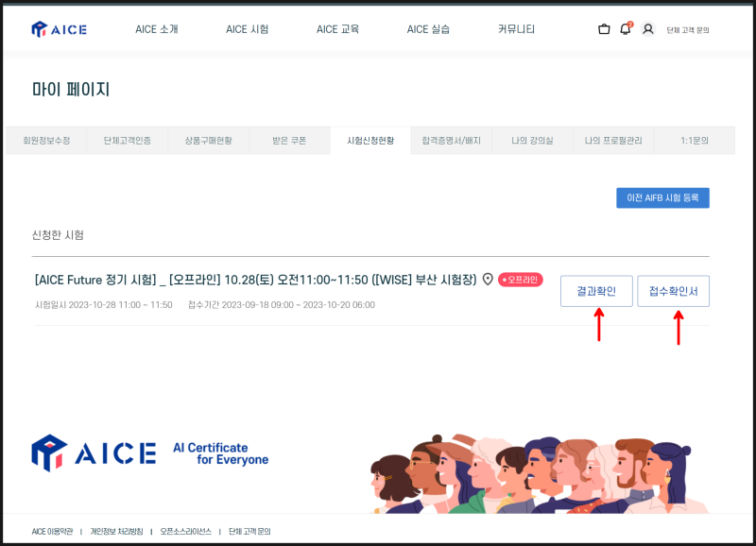Open the AICE 교육 menu
Screen dimensions: 756x546
point(337,29)
